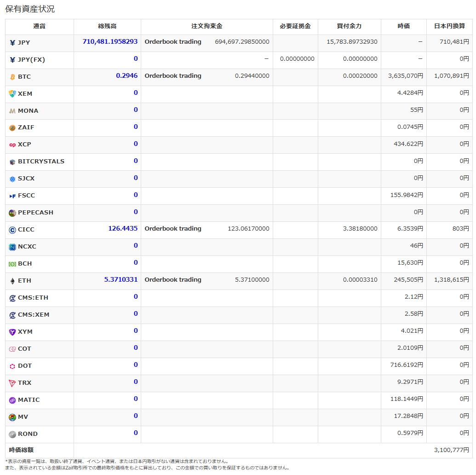
Task: Click the BITCRYSTALS cube icon
Action: point(12,162)
